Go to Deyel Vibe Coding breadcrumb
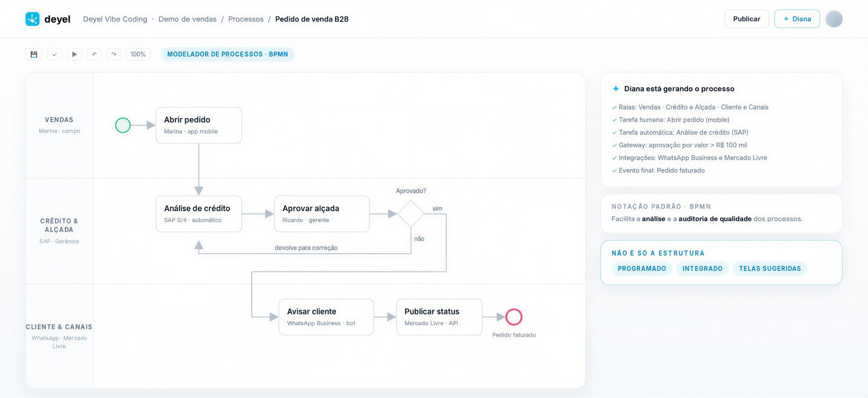868x398 pixels. (x=115, y=19)
